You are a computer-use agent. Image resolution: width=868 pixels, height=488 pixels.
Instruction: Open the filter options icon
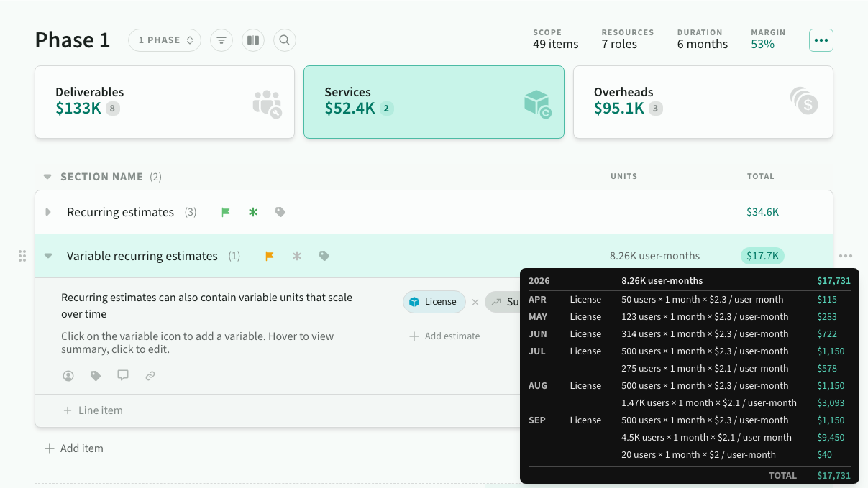(x=221, y=40)
